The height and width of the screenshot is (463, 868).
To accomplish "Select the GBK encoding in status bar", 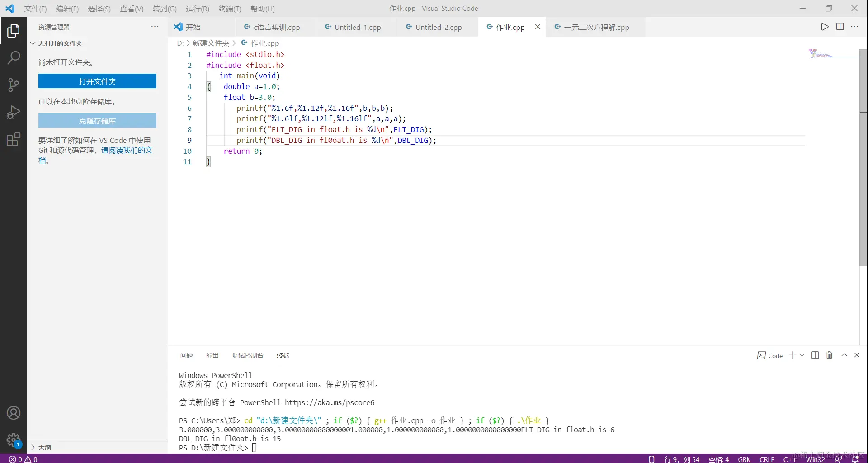I will [744, 459].
